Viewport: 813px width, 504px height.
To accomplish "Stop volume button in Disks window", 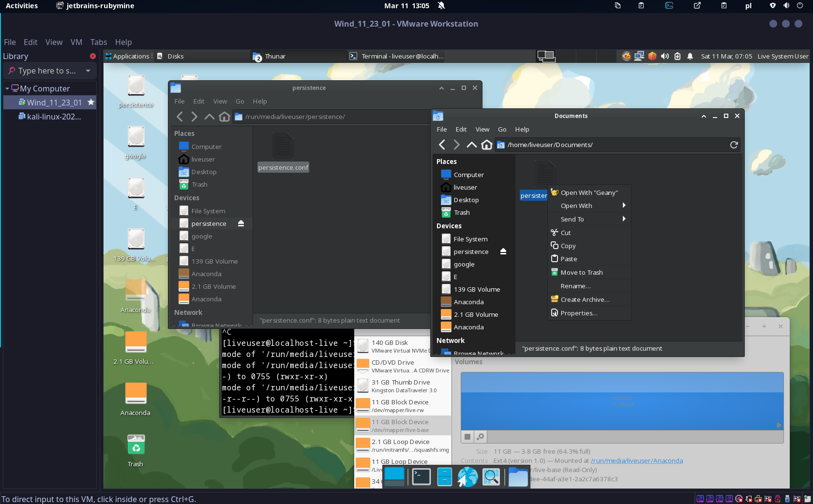I will [x=467, y=437].
